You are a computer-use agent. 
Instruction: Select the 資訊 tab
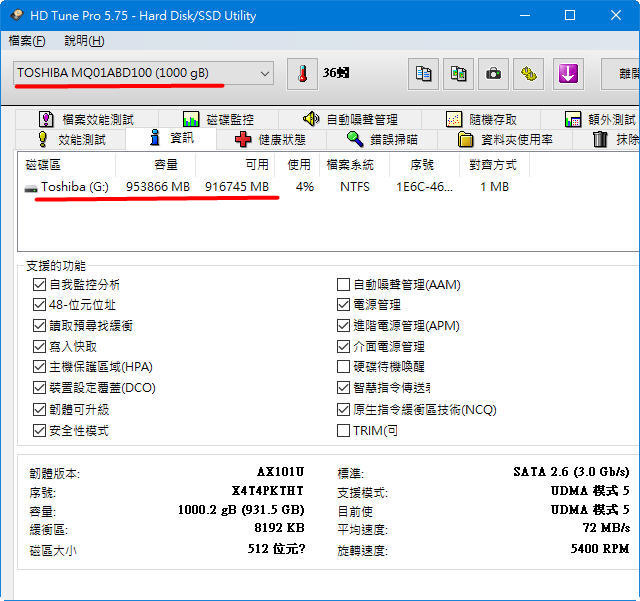[x=171, y=138]
